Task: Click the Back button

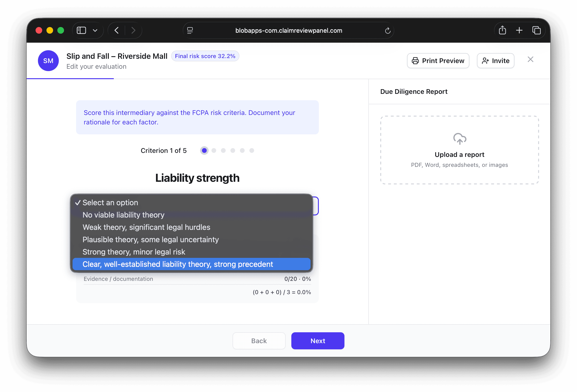Action: pyautogui.click(x=259, y=341)
